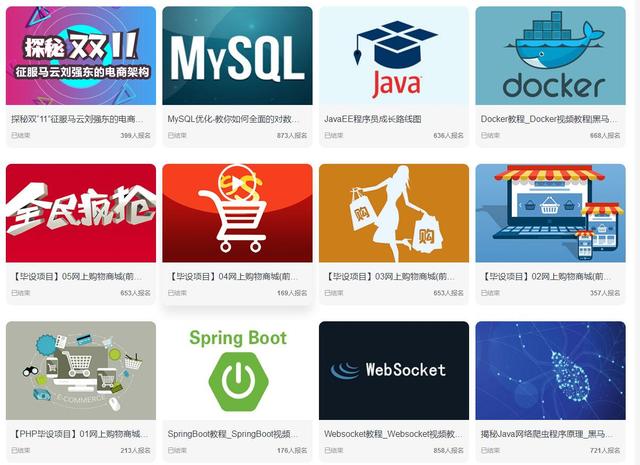
Task: Click the 【毕设项目】05网上购物商城 title
Action: pos(77,276)
